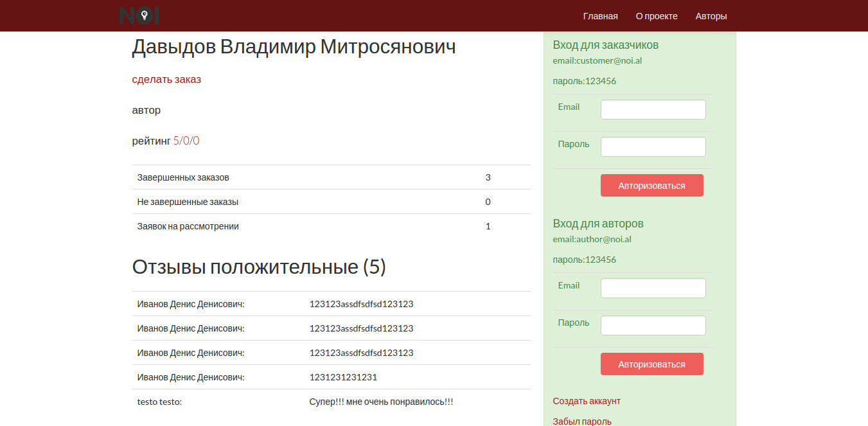868x426 pixels.
Task: Select the Не завершенные заказы row label
Action: tap(188, 202)
